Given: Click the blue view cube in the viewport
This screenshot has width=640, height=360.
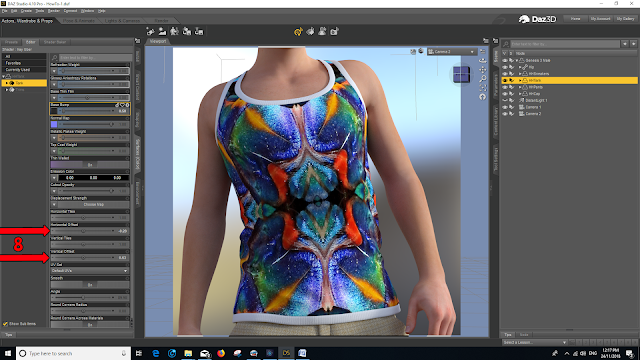Looking at the screenshot, I should 461,75.
